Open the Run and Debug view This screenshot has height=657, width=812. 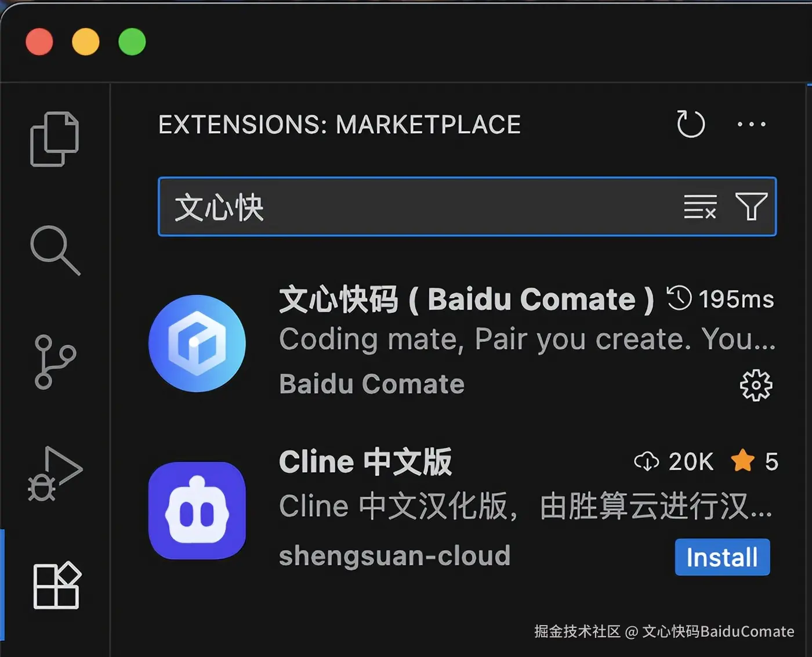pyautogui.click(x=55, y=474)
